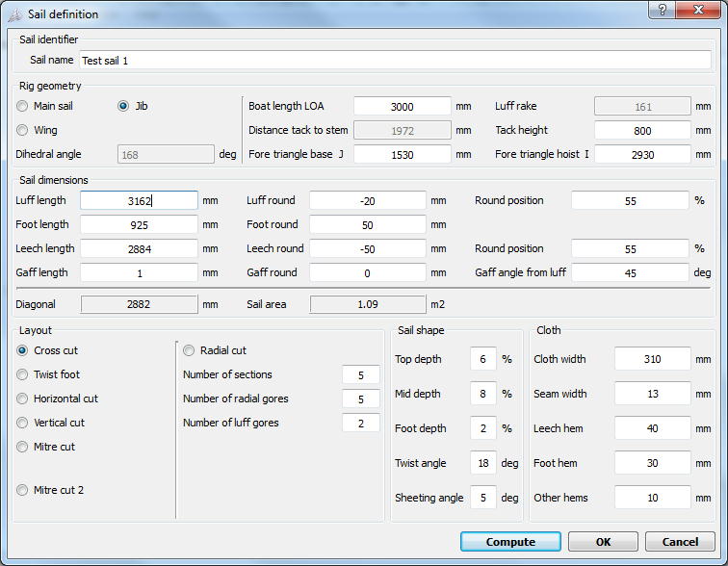This screenshot has height=566, width=728.
Task: Click the help question mark button
Action: pos(661,10)
